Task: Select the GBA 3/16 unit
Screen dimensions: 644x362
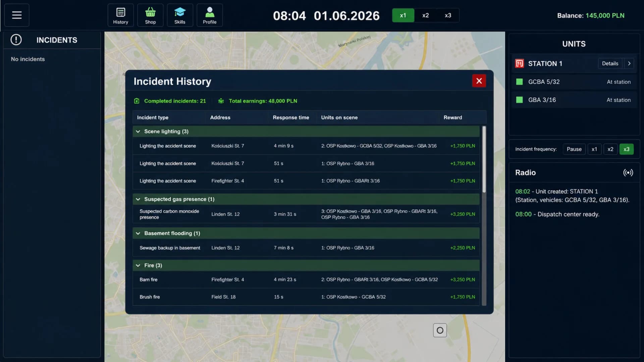Action: pyautogui.click(x=574, y=100)
